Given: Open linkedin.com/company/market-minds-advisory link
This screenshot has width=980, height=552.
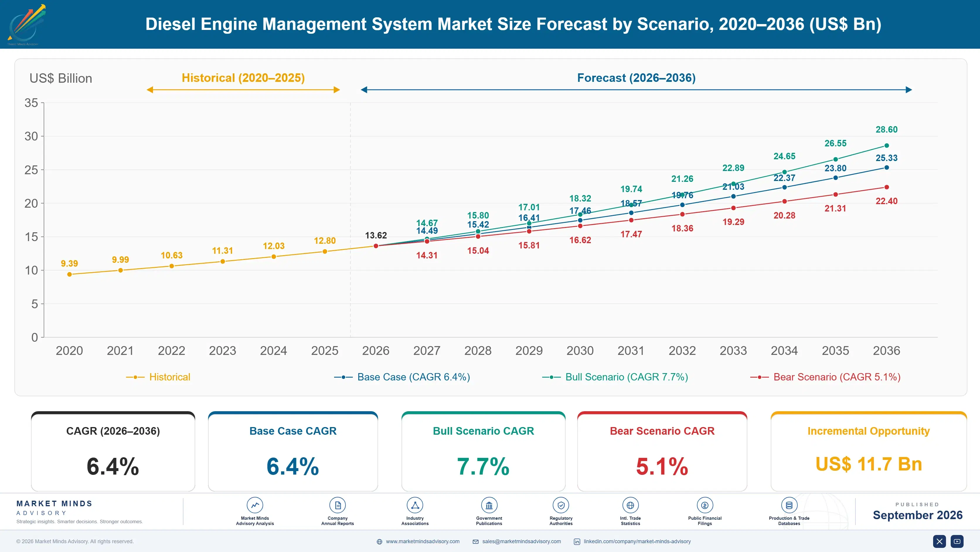Looking at the screenshot, I should coord(637,541).
